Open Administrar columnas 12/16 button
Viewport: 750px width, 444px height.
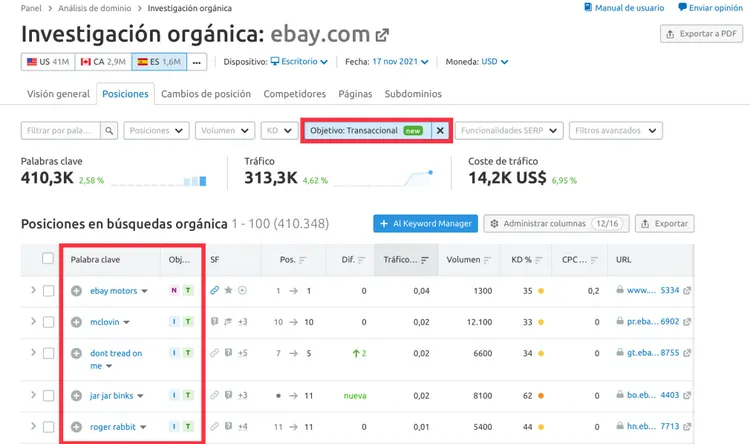tap(556, 223)
